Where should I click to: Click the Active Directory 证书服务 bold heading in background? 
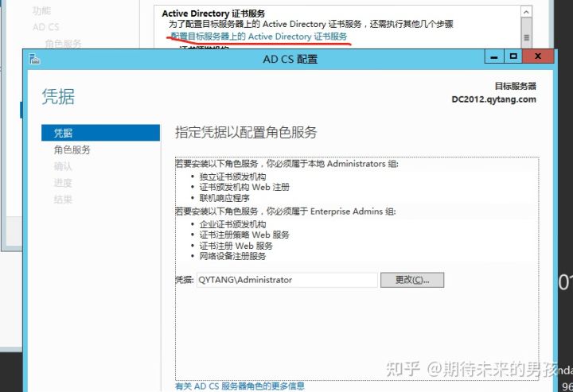213,14
